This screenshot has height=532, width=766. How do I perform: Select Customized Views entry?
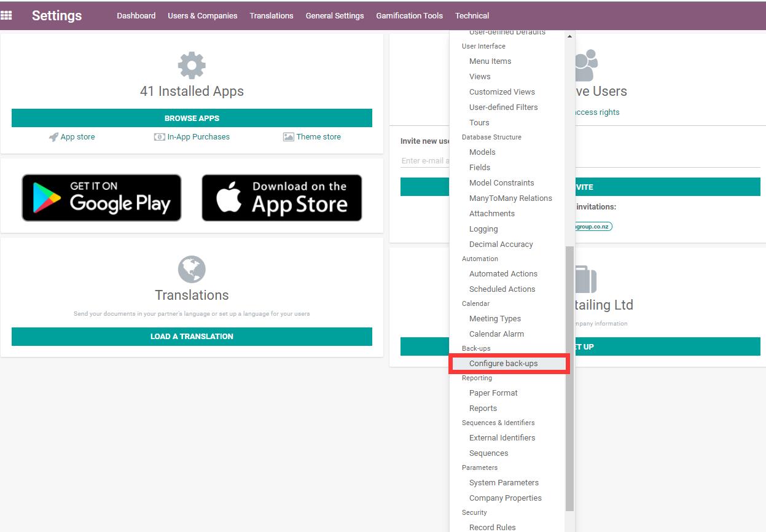(x=502, y=92)
